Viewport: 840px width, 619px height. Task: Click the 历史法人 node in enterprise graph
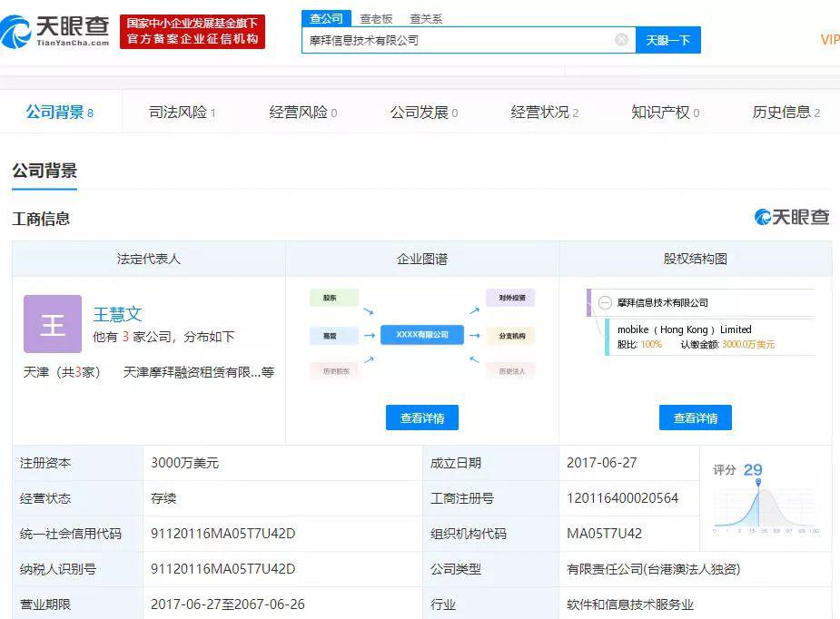510,370
